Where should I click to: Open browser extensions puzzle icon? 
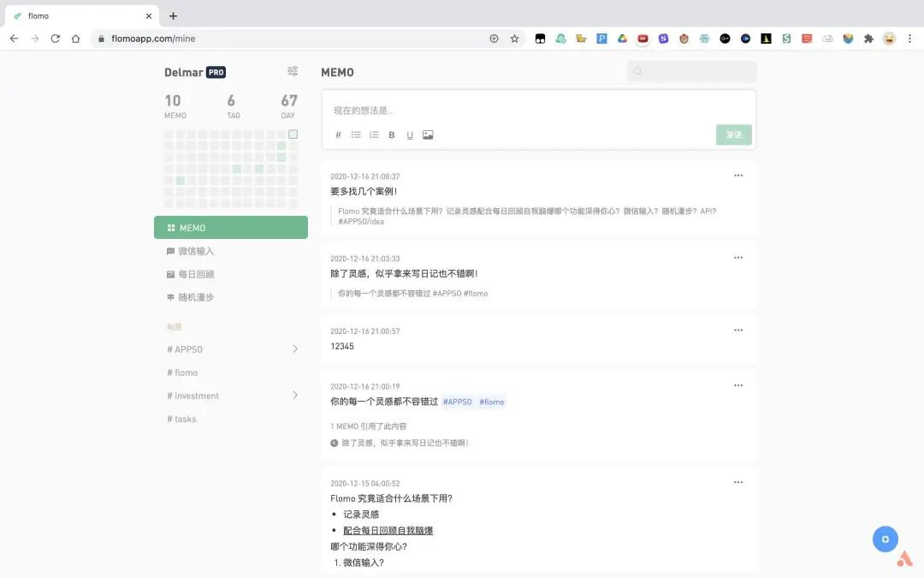click(x=868, y=39)
